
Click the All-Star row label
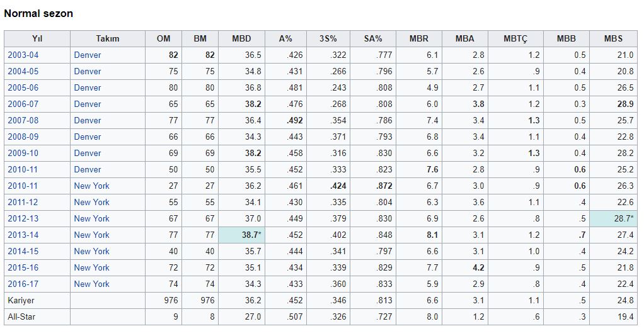21,317
